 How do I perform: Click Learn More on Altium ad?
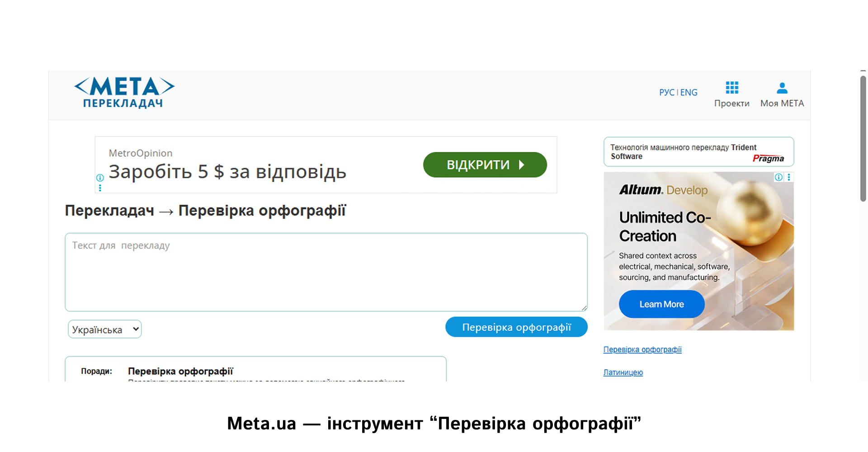(661, 304)
